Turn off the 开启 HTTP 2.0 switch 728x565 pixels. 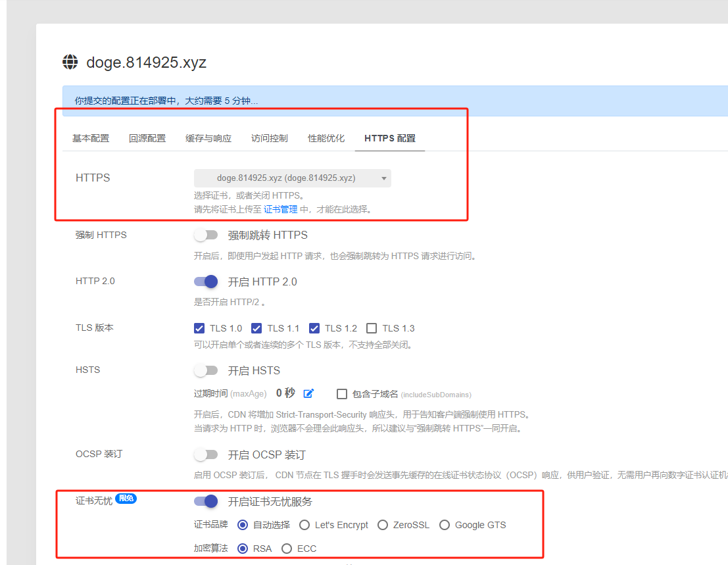(206, 282)
